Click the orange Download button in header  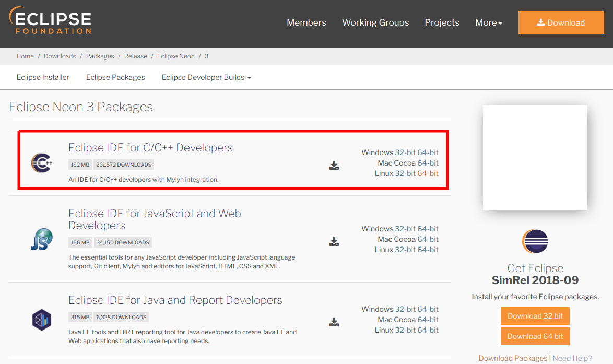[561, 22]
